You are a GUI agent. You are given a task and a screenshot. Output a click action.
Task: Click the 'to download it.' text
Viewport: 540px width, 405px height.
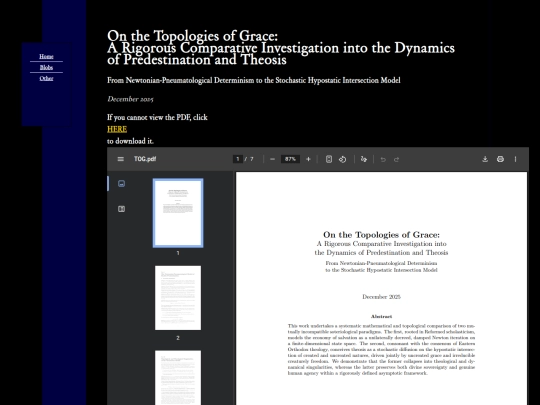tap(130, 141)
